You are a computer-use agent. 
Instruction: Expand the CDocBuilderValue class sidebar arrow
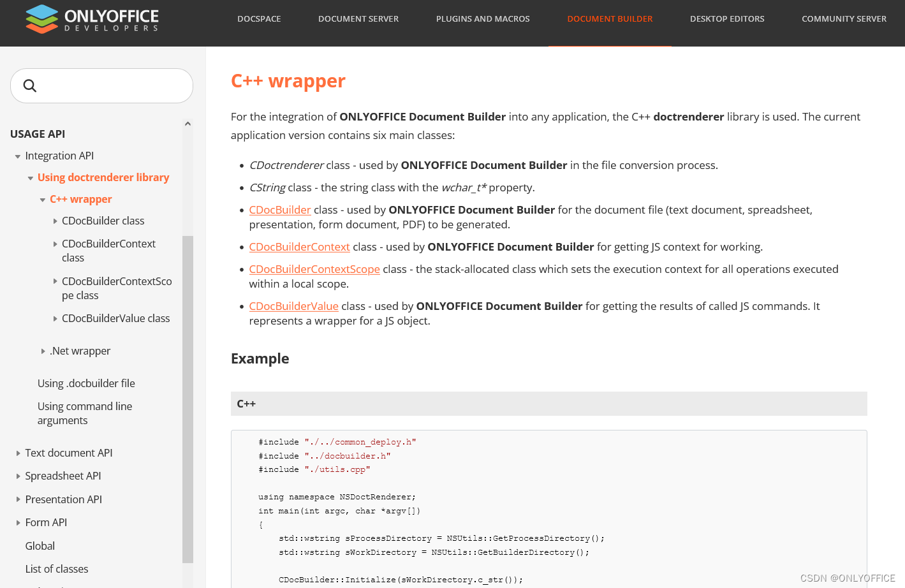pos(55,318)
